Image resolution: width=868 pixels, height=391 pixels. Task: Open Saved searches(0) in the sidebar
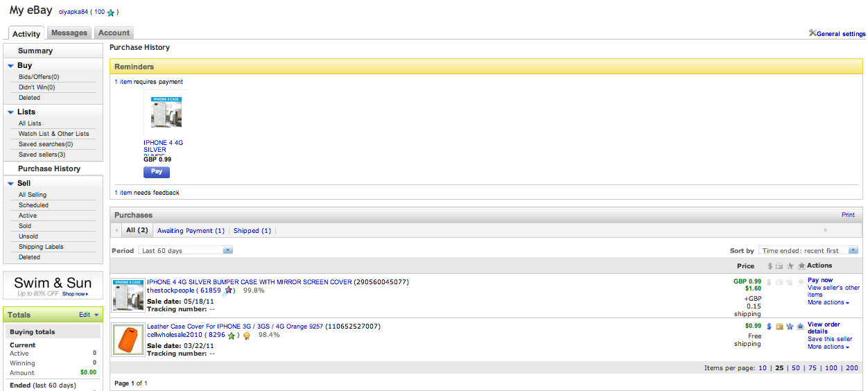46,144
